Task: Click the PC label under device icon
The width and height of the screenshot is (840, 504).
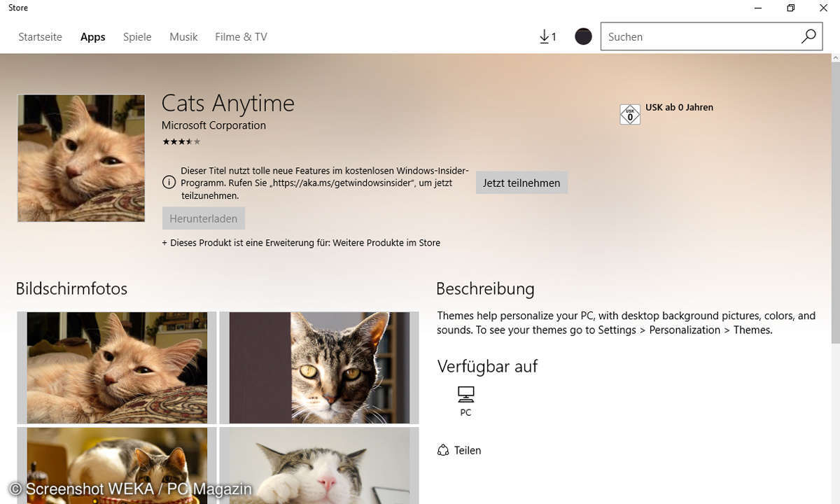Action: (x=466, y=413)
